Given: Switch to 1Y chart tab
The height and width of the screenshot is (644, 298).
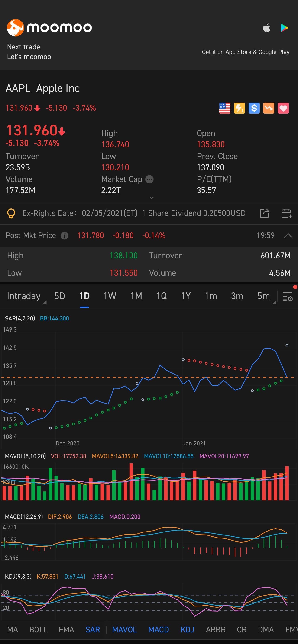Looking at the screenshot, I should tap(186, 296).
